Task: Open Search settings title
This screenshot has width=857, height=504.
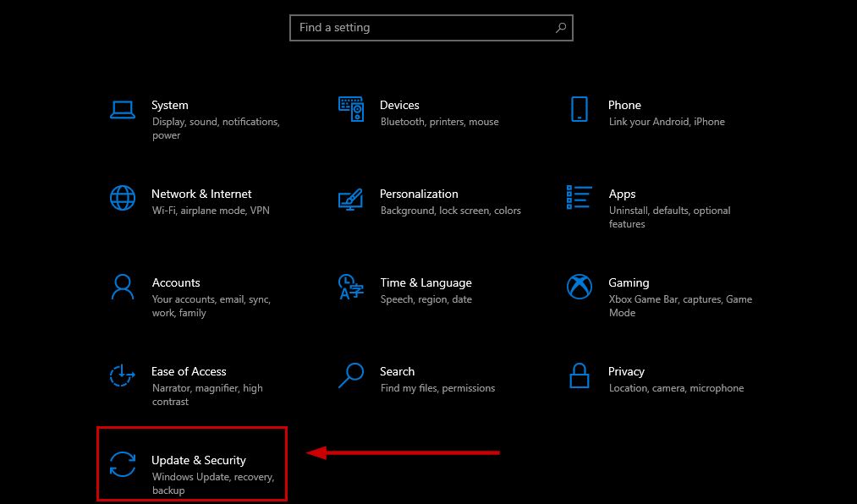Action: click(x=398, y=371)
